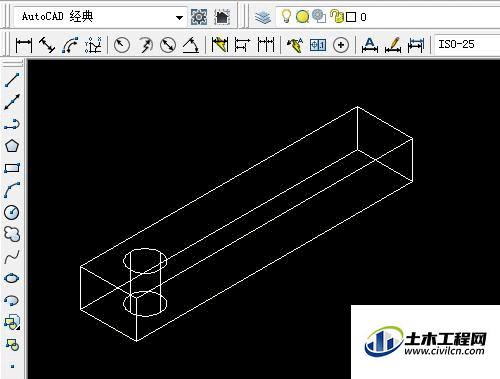Activate the Angular dimension tool
This screenshot has height=379, width=500.
191,45
